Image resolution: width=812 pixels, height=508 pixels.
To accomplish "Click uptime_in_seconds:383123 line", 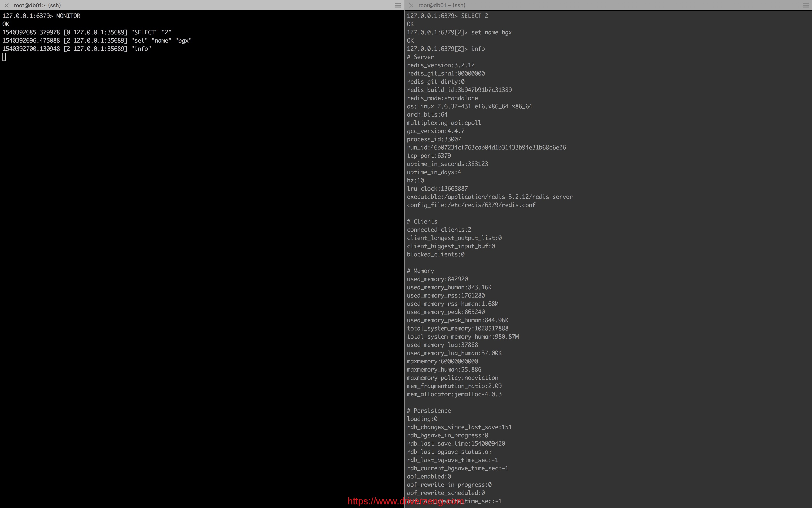I will 448,164.
